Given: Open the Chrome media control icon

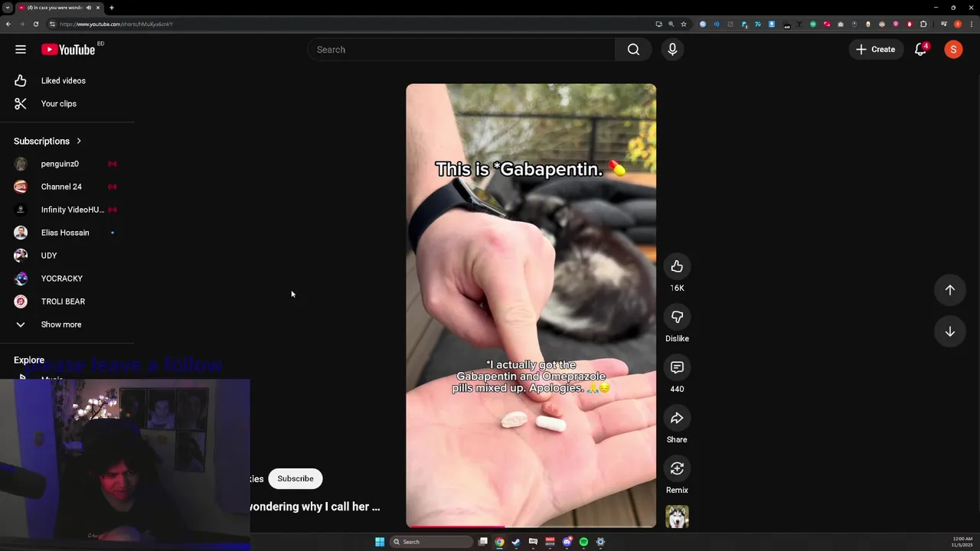Looking at the screenshot, I should [x=944, y=24].
